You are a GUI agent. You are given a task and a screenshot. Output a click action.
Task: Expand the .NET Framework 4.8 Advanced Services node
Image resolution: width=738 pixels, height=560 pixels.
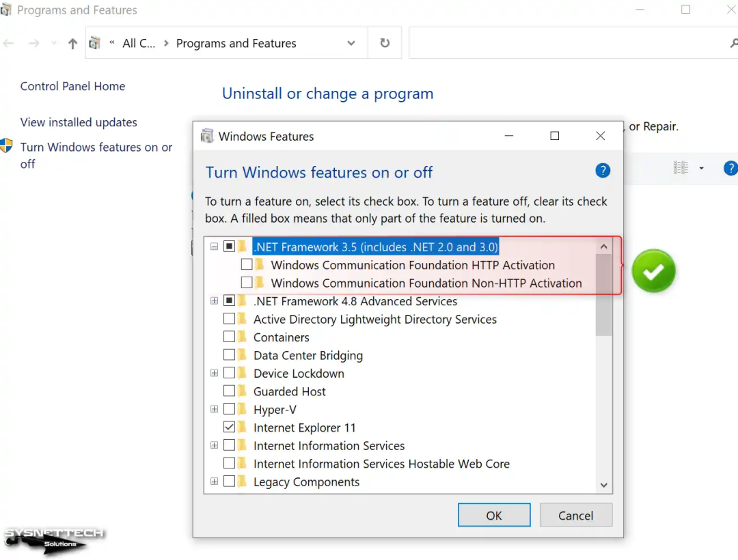pyautogui.click(x=214, y=300)
